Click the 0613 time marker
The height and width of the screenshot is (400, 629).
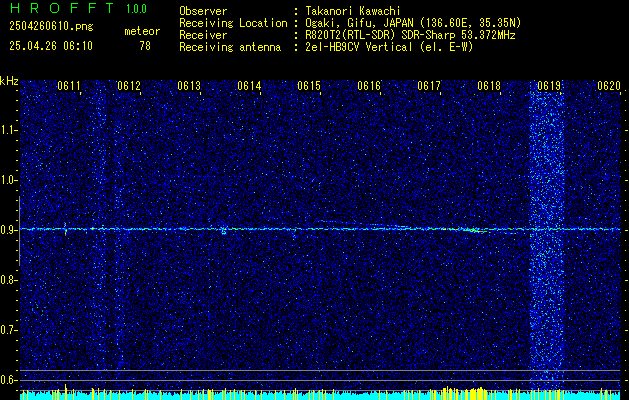(189, 86)
